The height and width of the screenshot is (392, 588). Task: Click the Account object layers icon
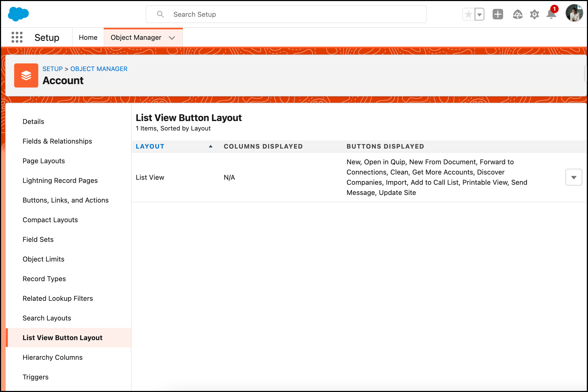click(26, 75)
